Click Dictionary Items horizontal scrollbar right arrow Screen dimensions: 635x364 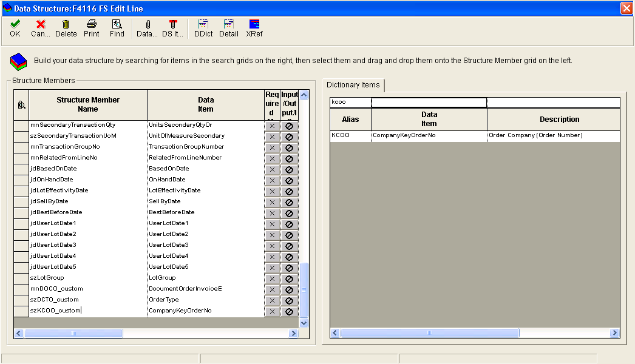pyautogui.click(x=615, y=333)
